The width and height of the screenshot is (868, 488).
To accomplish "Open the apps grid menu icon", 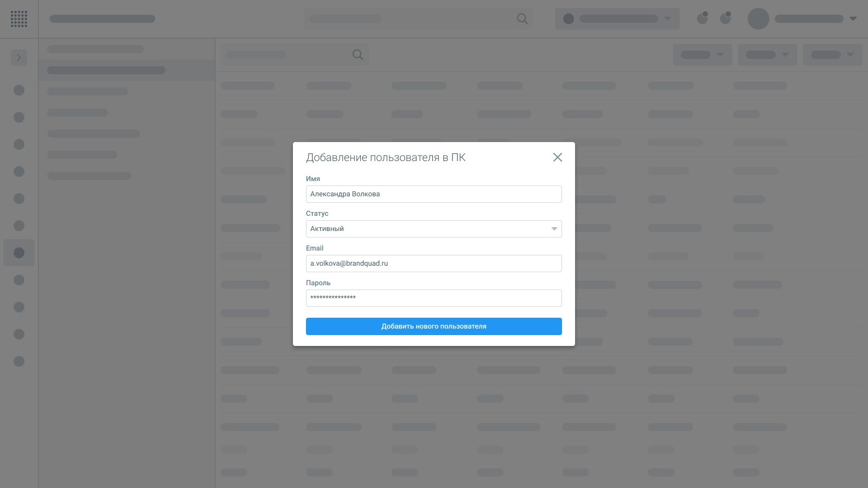I will (19, 19).
